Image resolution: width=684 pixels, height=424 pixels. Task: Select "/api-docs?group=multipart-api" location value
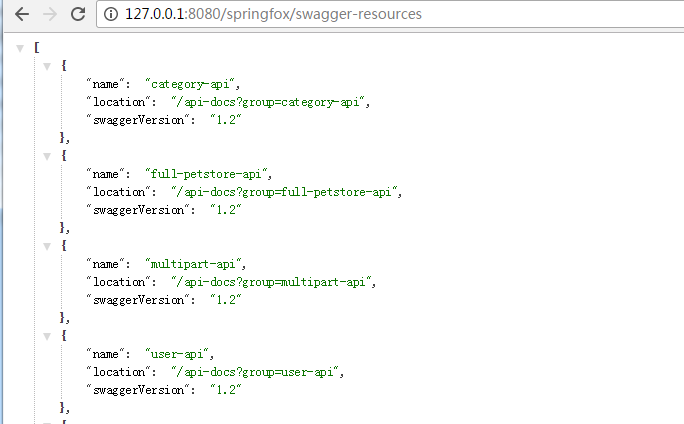271,282
